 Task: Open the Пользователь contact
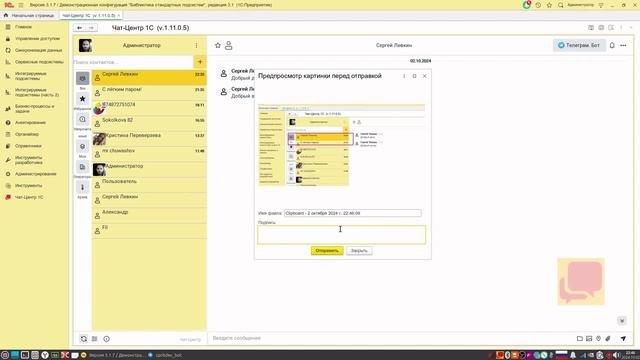click(x=149, y=184)
